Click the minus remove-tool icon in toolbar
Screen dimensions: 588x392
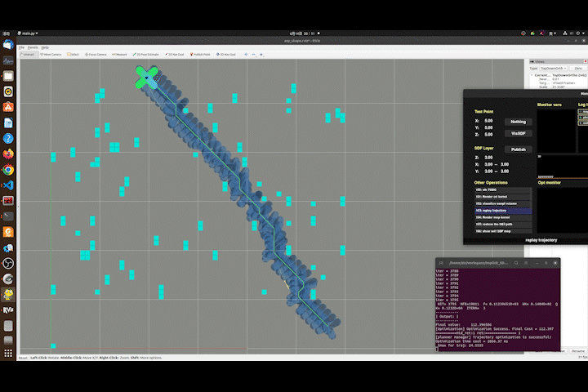254,55
